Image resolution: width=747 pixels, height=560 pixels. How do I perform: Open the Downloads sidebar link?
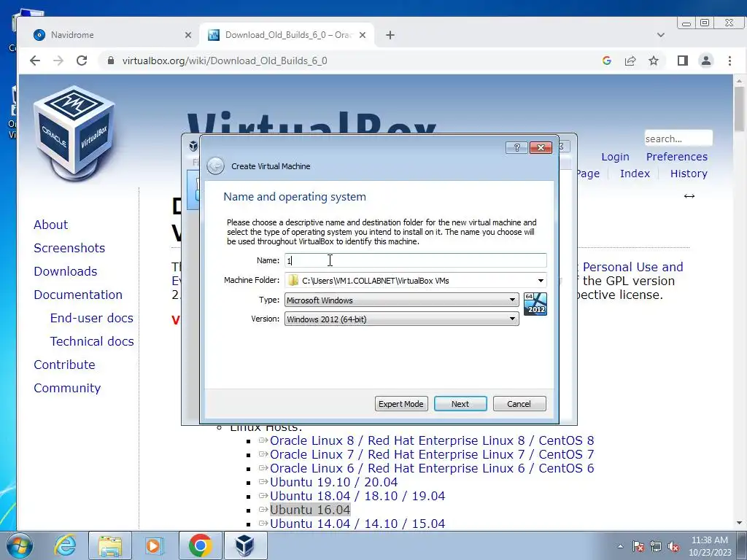pyautogui.click(x=65, y=271)
